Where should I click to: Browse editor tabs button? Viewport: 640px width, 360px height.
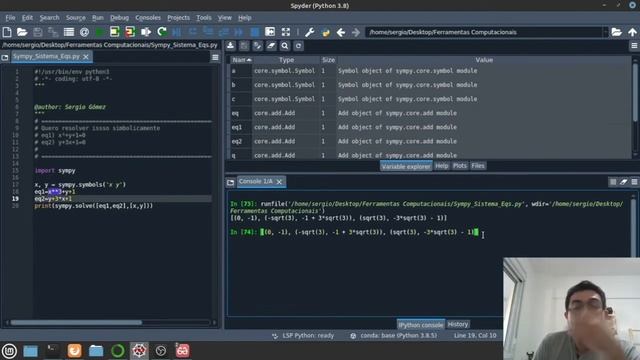[5, 58]
